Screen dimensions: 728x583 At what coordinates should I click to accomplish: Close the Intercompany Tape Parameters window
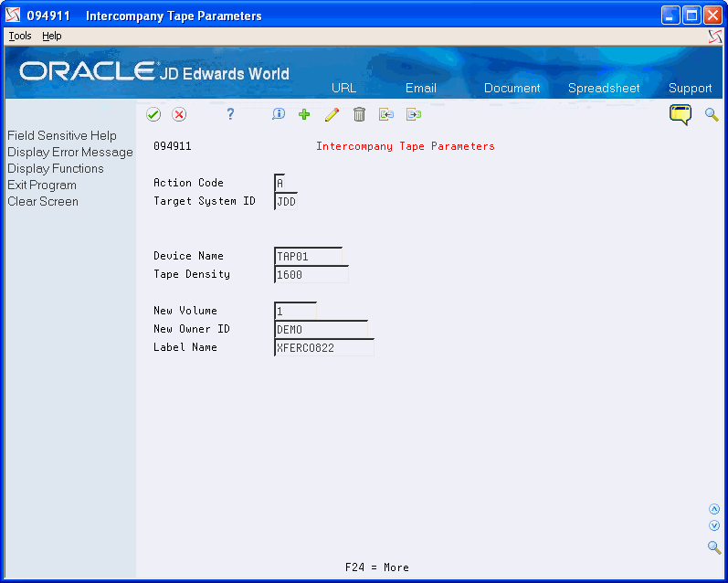(x=712, y=16)
